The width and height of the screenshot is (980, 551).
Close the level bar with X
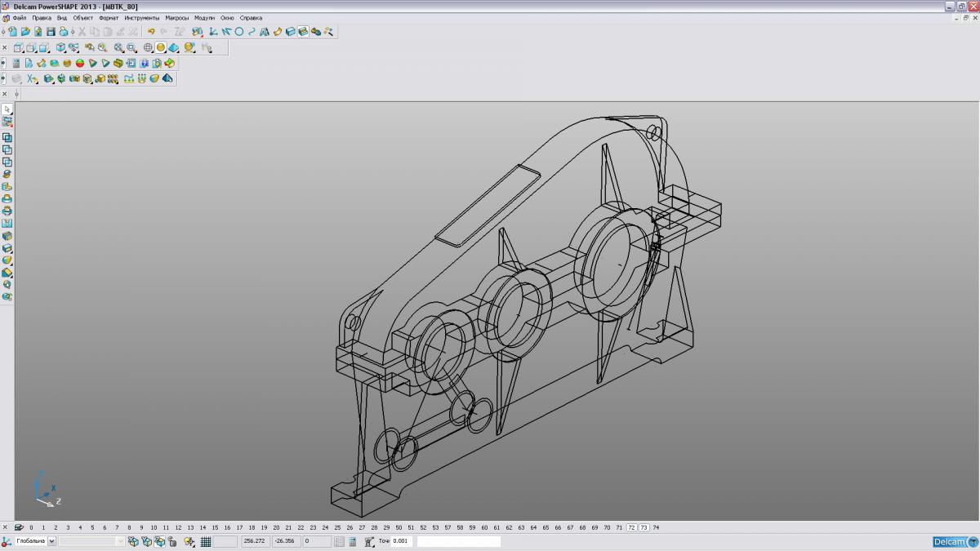click(5, 527)
